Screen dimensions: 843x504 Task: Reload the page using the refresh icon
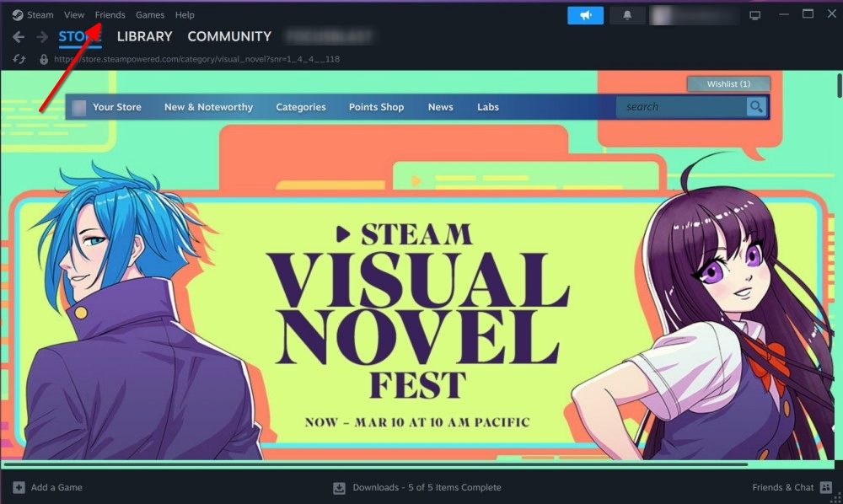coord(19,59)
